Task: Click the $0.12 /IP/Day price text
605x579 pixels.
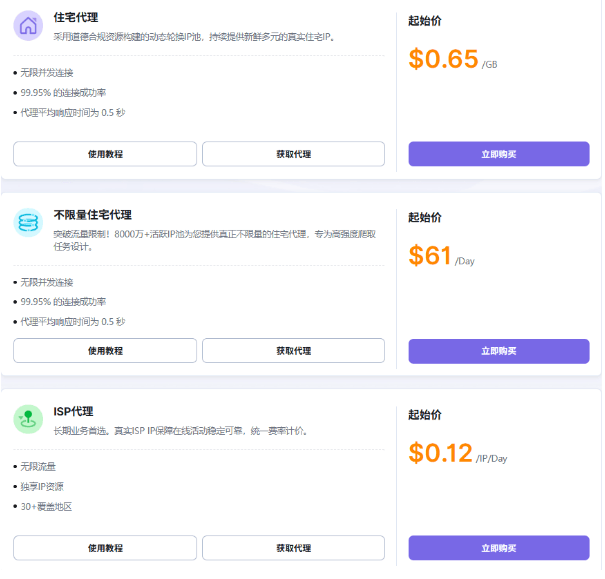Action: (x=458, y=453)
